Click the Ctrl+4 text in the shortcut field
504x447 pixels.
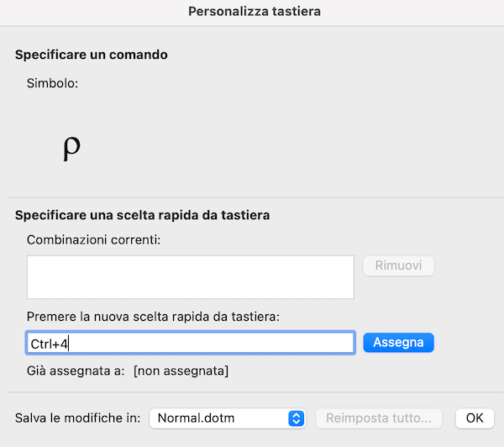[x=50, y=344]
